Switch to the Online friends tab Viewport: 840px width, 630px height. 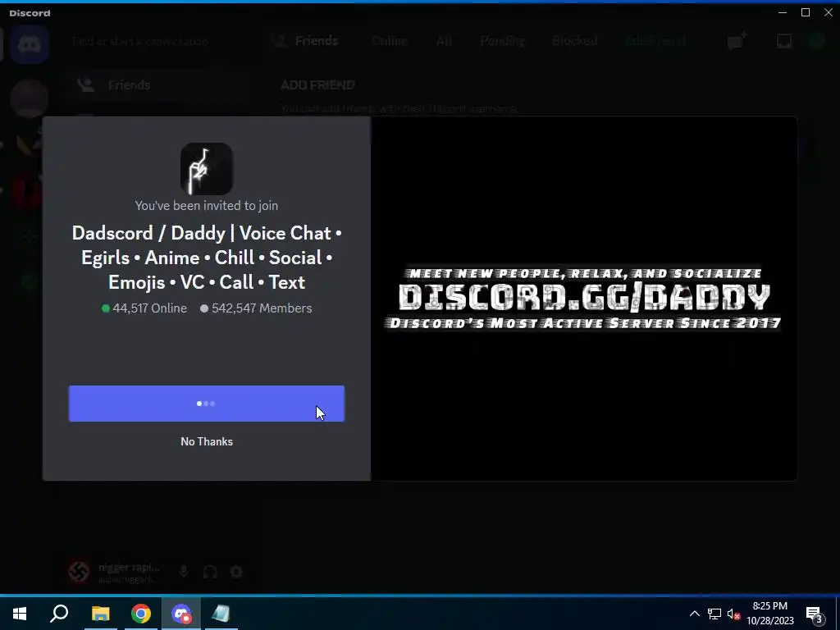pyautogui.click(x=390, y=41)
